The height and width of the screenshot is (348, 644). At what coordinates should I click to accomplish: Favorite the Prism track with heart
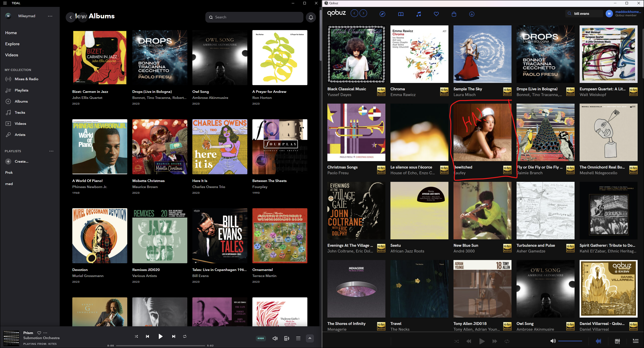[x=39, y=333]
